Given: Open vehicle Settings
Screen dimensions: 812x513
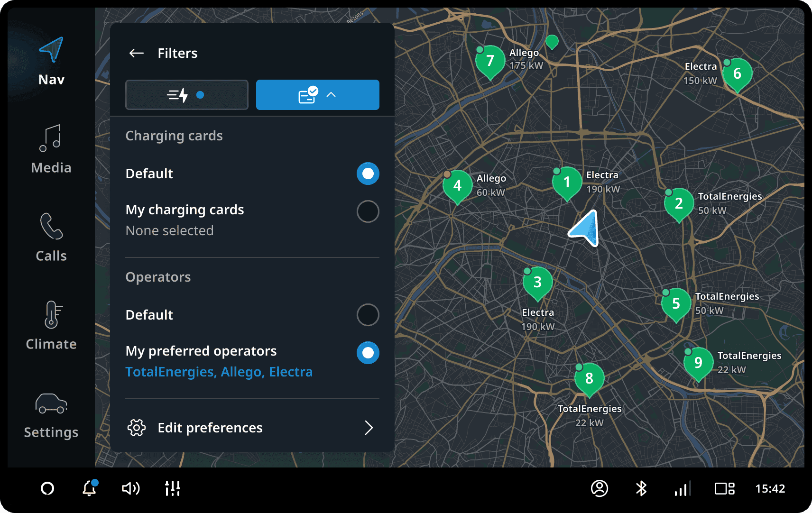Looking at the screenshot, I should pos(51,415).
